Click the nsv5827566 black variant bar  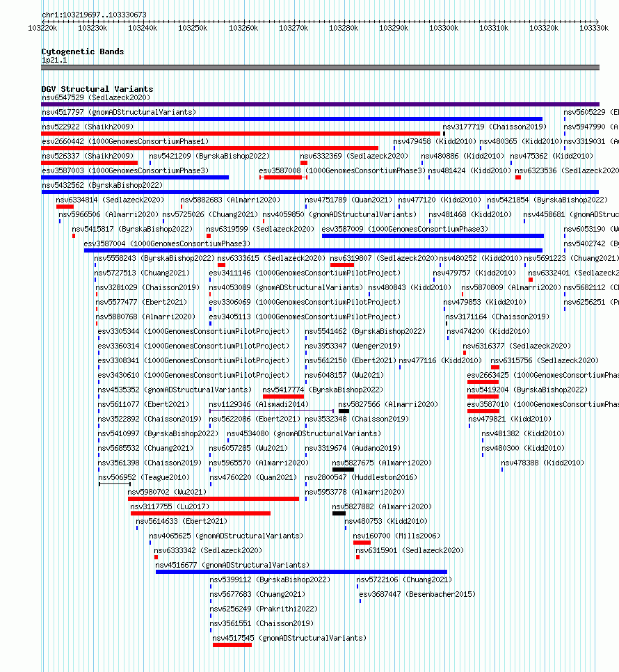(344, 410)
